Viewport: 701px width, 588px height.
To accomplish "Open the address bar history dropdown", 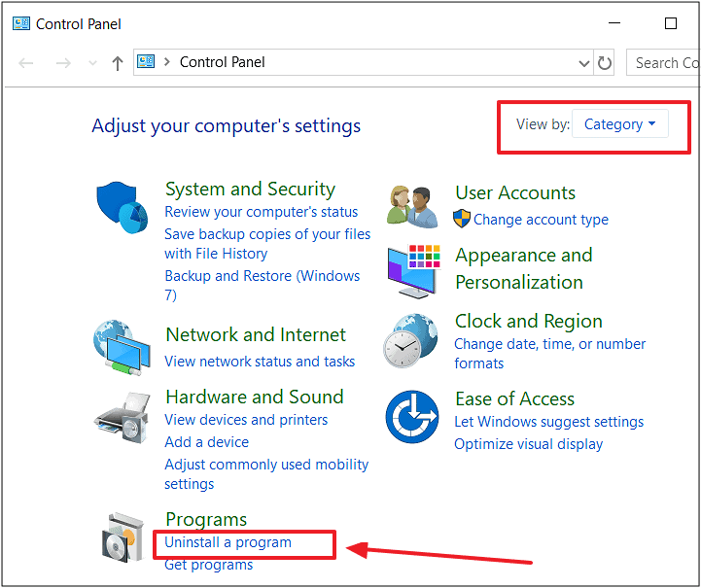I will click(x=583, y=63).
